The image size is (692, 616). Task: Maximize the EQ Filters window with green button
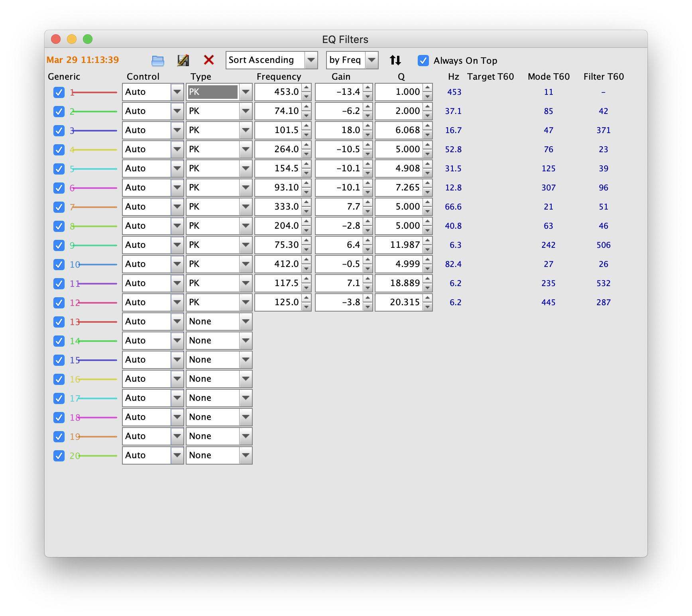pos(88,39)
